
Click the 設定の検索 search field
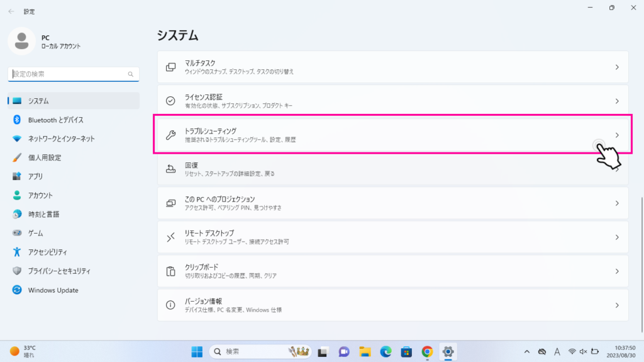tap(69, 74)
